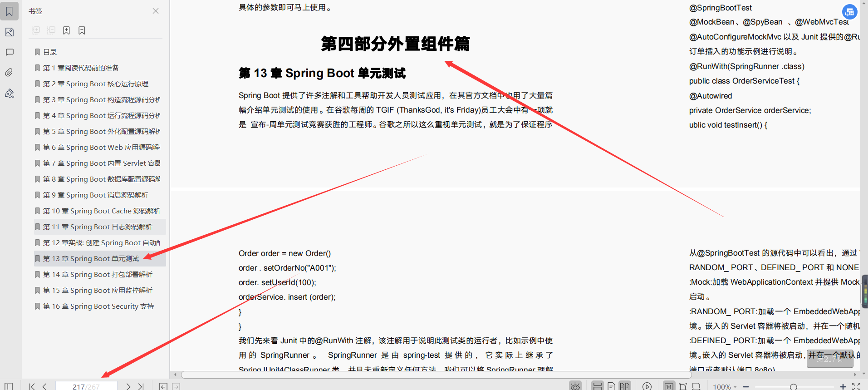Click the horizontal scrollbar left arrow

[x=176, y=375]
